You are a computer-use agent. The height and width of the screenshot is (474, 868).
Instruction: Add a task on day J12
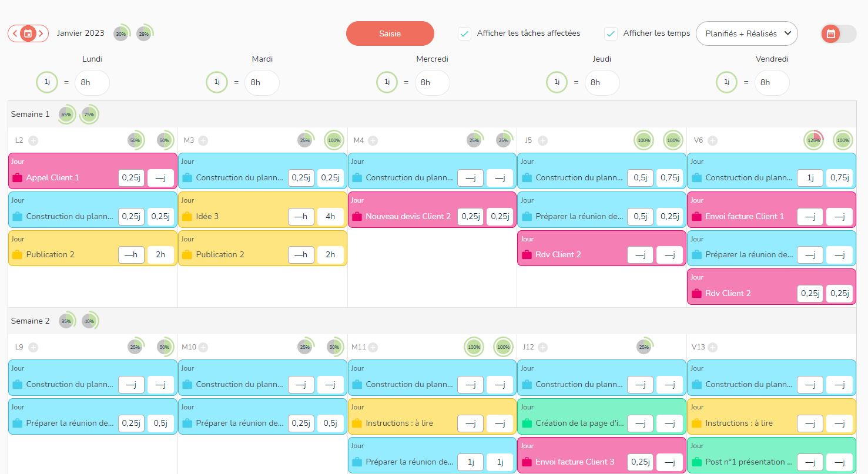click(543, 347)
